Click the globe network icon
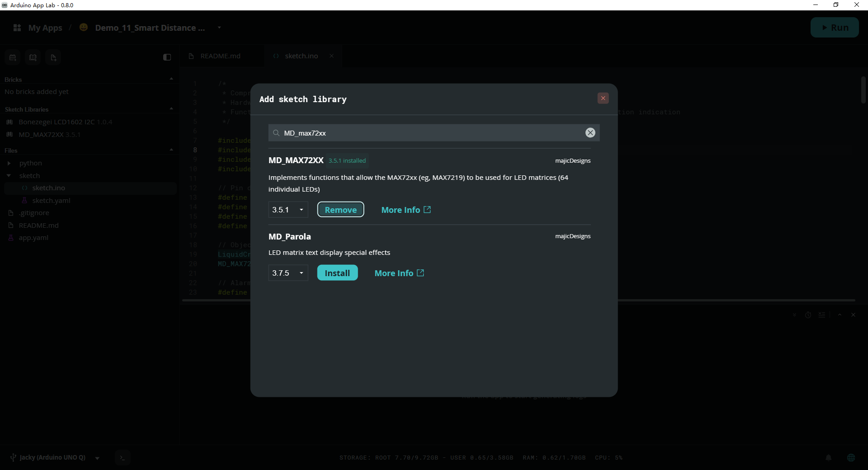The image size is (868, 470). [851, 457]
